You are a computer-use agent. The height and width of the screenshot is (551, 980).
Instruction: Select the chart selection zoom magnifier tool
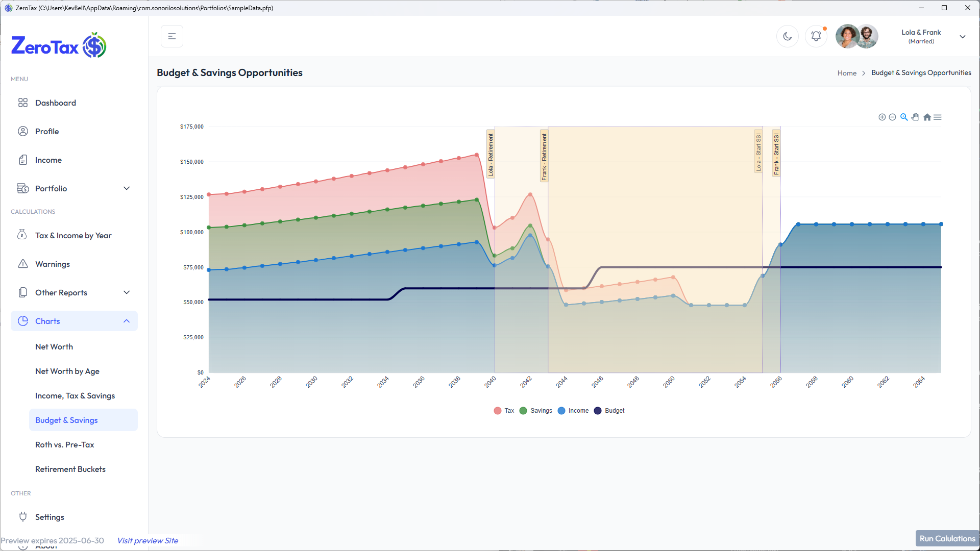click(x=904, y=117)
